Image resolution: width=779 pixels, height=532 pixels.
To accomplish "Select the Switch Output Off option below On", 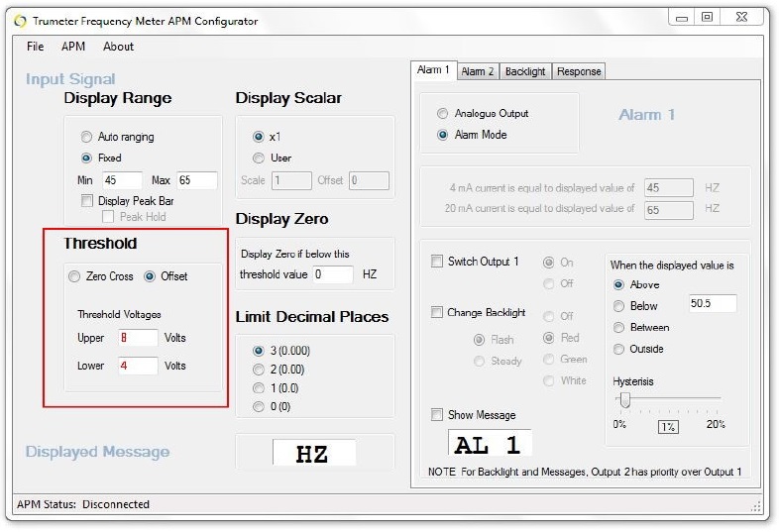I will click(x=548, y=283).
